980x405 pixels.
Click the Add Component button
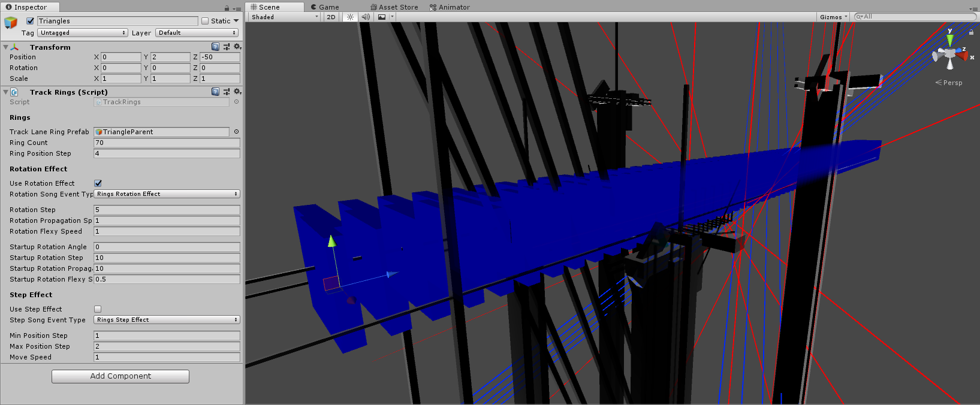tap(120, 376)
